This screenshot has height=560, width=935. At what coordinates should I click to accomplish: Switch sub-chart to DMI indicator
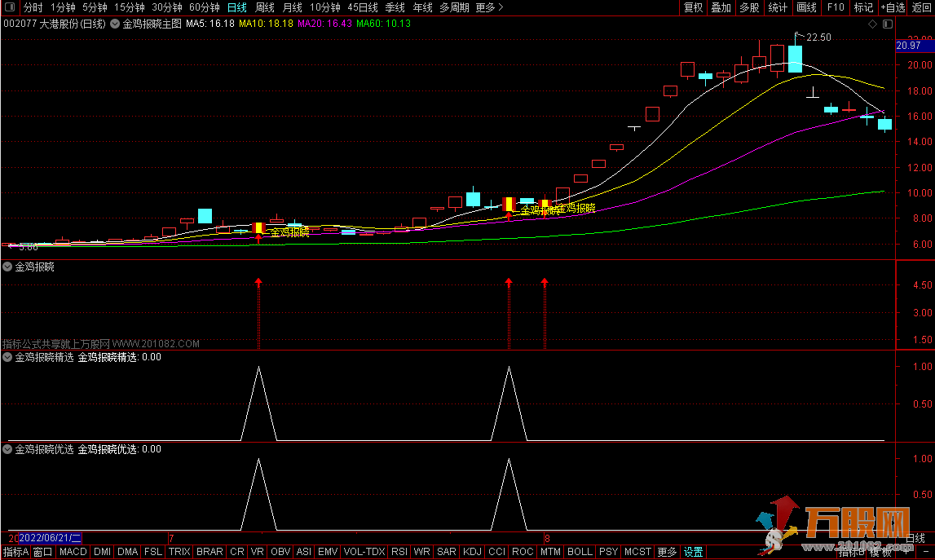point(102,552)
